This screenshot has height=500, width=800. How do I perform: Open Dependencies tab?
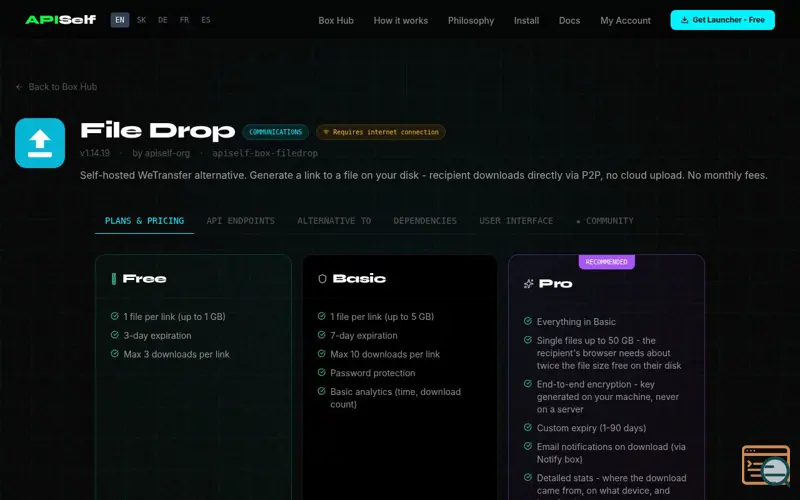425,220
